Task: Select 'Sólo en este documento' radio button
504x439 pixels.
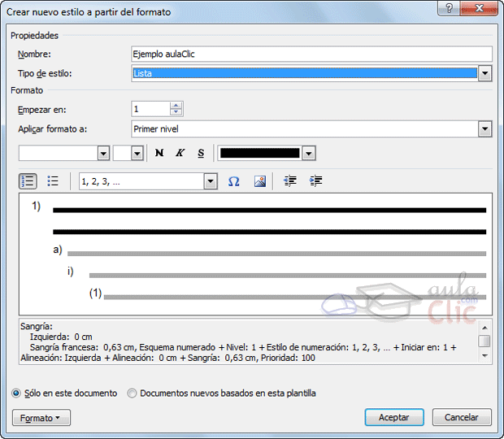Action: [x=17, y=393]
